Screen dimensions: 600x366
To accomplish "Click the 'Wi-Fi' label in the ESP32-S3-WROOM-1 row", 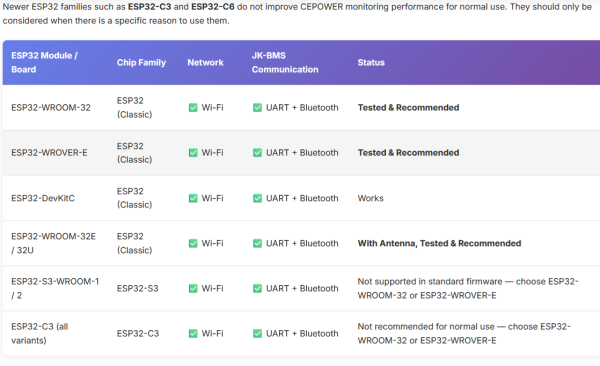I will coord(212,288).
